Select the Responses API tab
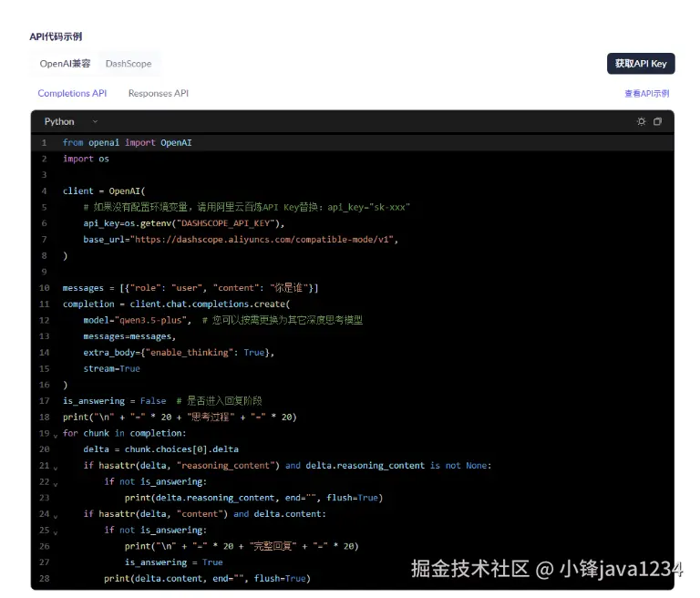 [159, 93]
